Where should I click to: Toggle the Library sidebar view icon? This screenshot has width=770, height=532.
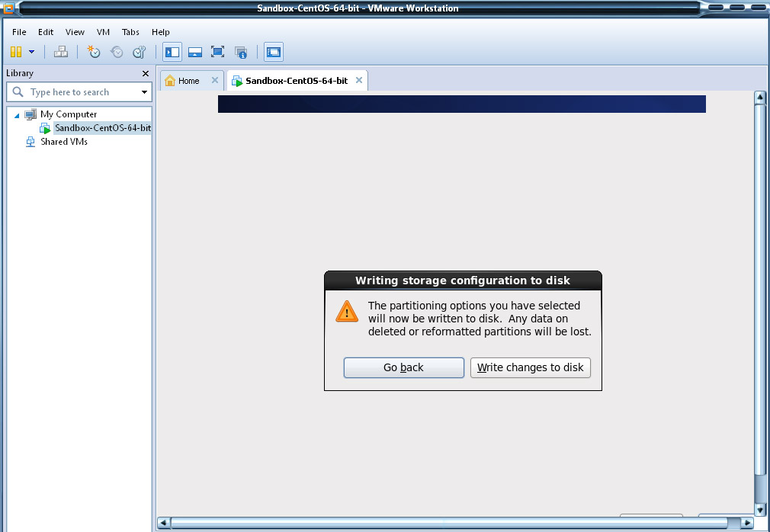[x=172, y=52]
